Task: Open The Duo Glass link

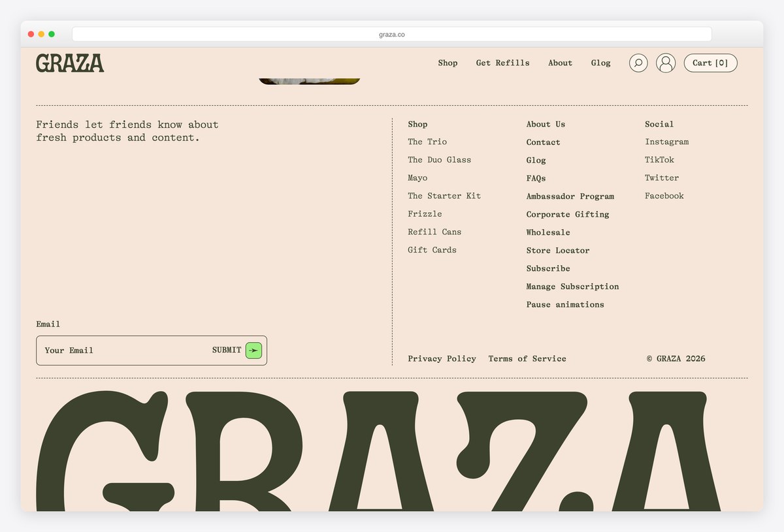Action: click(439, 160)
